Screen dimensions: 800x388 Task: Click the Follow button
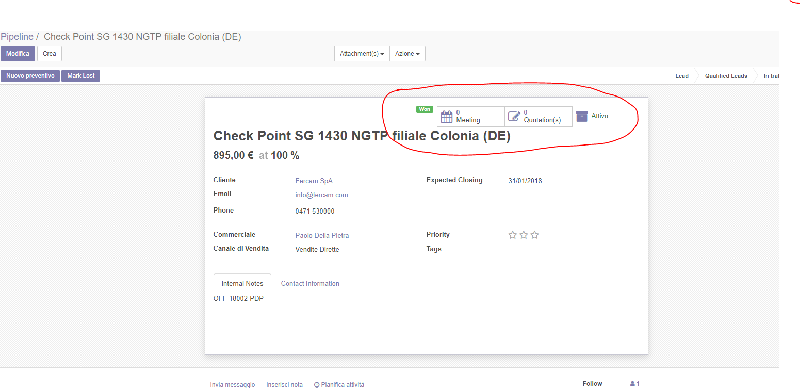[592, 383]
